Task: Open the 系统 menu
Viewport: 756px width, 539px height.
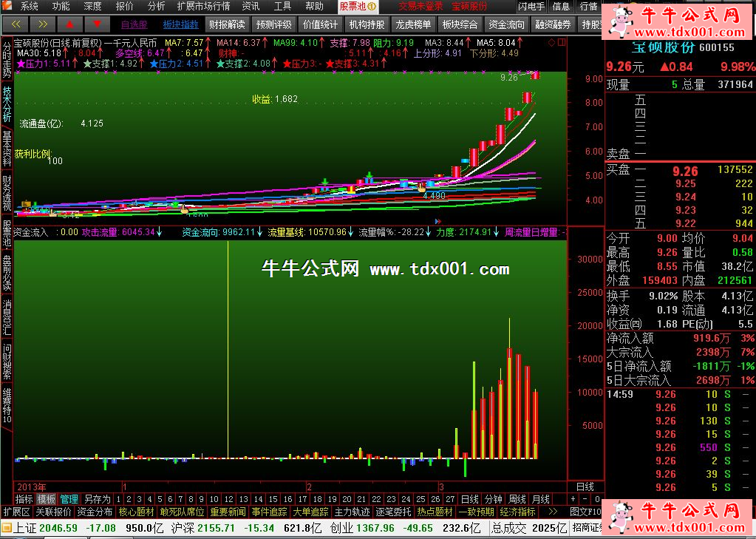Action: click(29, 6)
